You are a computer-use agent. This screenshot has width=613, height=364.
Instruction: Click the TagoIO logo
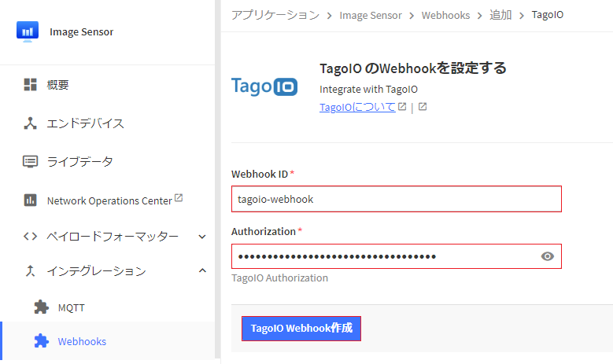click(264, 86)
